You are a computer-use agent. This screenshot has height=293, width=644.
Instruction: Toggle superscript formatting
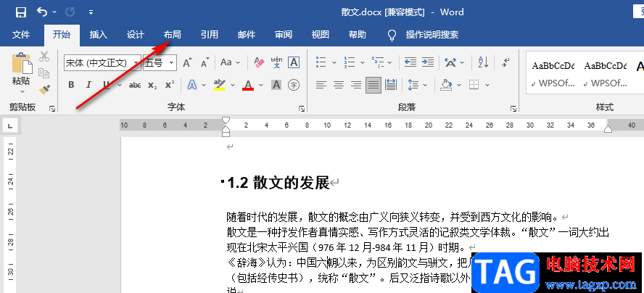click(170, 85)
